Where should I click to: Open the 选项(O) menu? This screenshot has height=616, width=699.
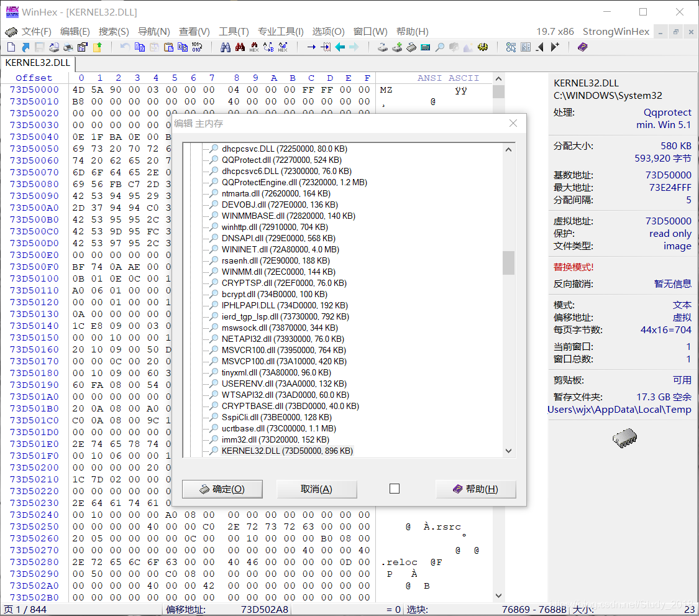click(328, 32)
